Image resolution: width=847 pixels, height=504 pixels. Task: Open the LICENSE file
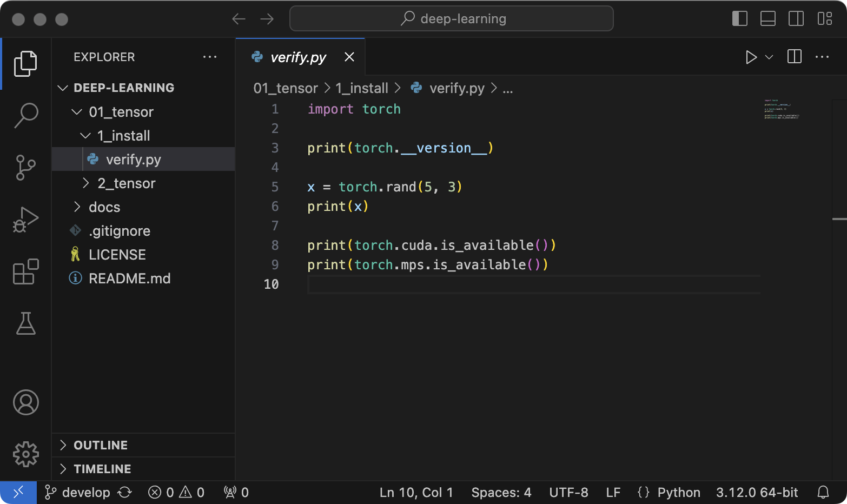143,255
